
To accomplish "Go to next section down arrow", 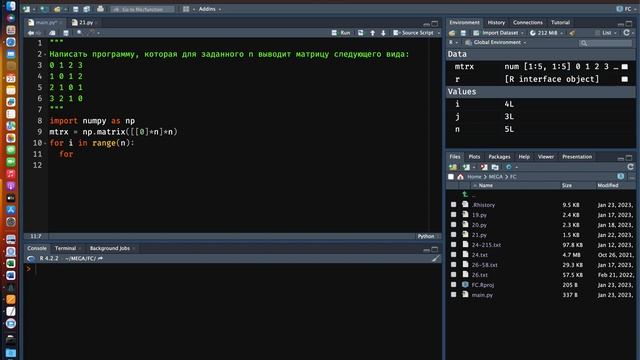I will (383, 33).
